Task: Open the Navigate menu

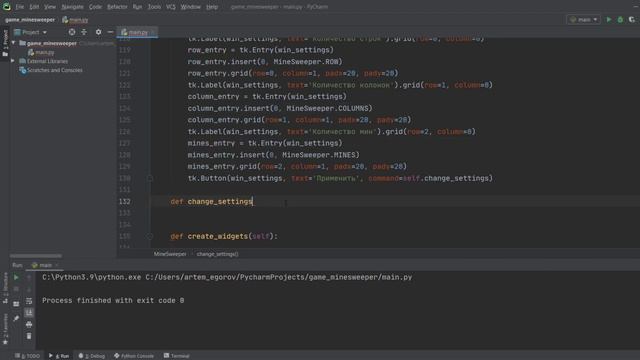Action: [x=72, y=7]
